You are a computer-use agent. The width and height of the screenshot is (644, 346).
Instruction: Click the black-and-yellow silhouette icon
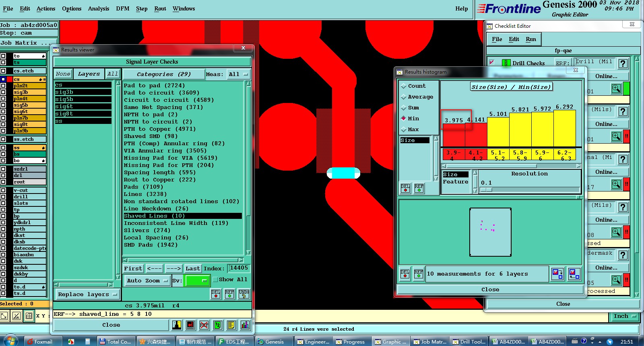[177, 325]
